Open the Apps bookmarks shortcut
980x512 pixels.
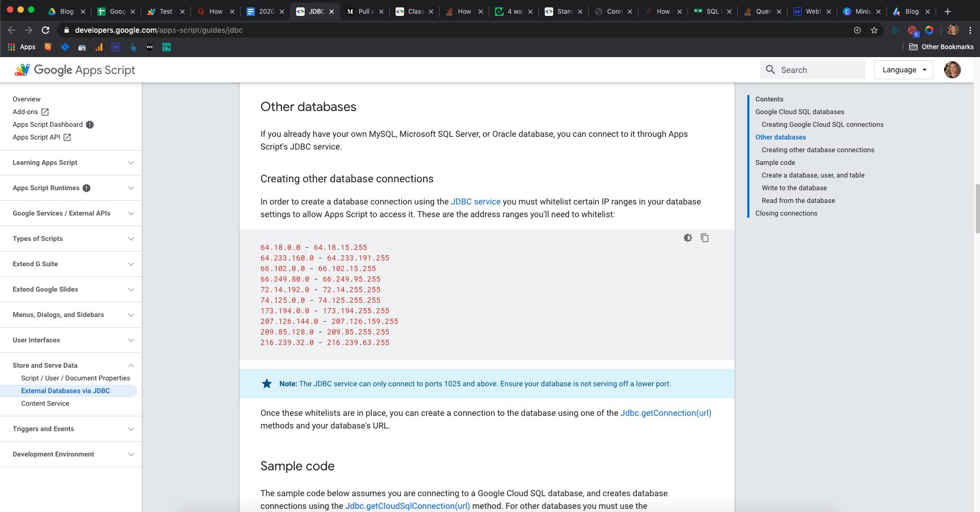(22, 47)
